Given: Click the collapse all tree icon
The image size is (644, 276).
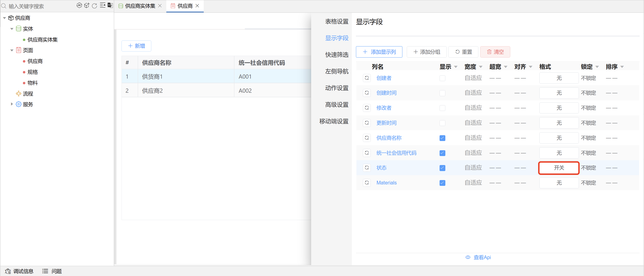Looking at the screenshot, I should click(x=103, y=6).
